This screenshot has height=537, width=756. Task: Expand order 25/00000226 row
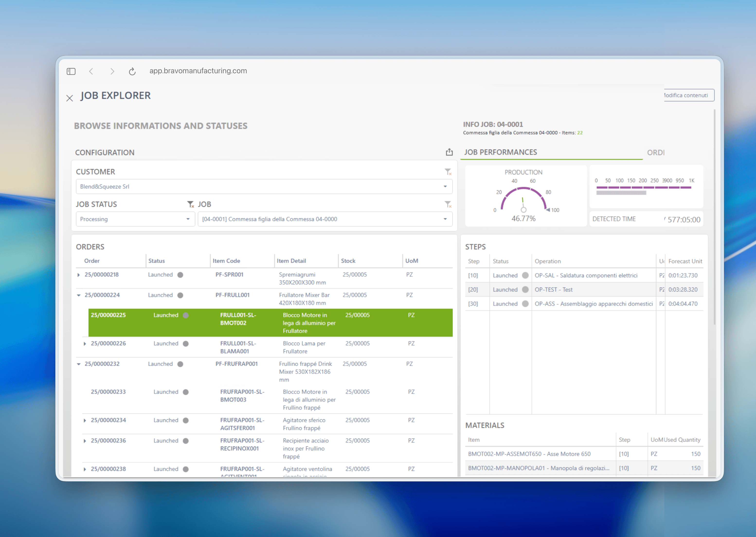click(85, 344)
